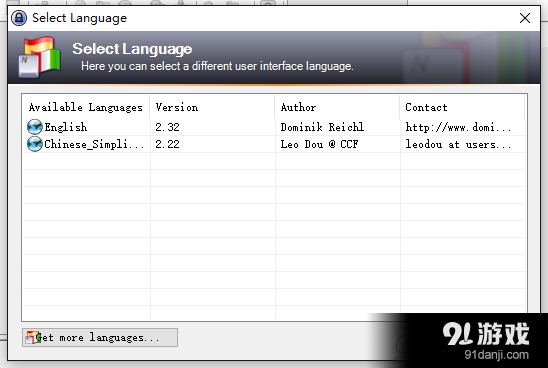Screen dimensions: 548x368
Task: Click the flags icon in the Select Language banner
Action: pos(39,57)
